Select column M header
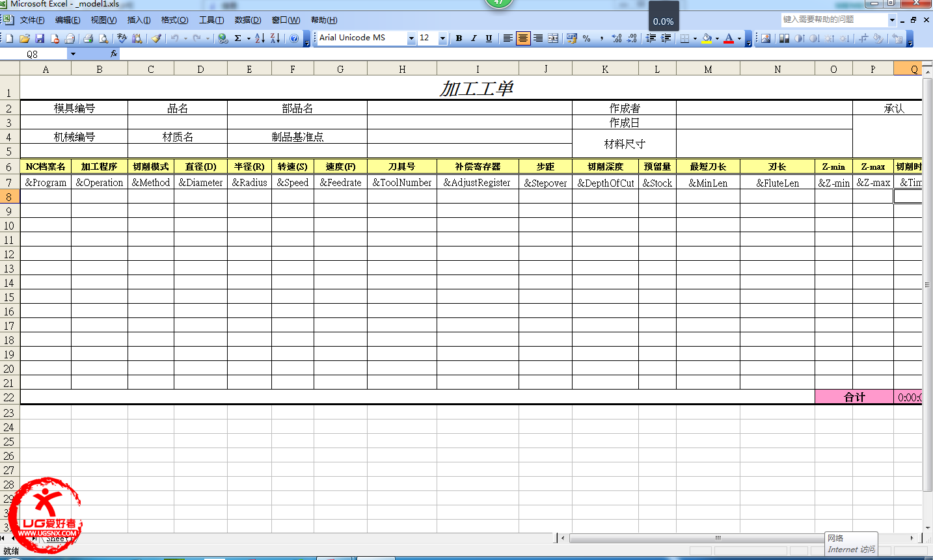Screen dimensions: 933x560 pyautogui.click(x=708, y=69)
